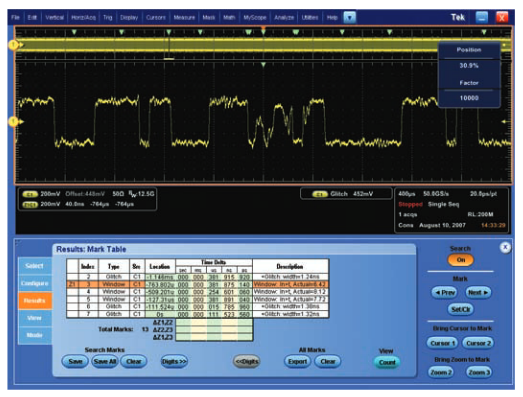The width and height of the screenshot is (523, 397).
Task: Toggle the Count view button
Action: pyautogui.click(x=387, y=362)
